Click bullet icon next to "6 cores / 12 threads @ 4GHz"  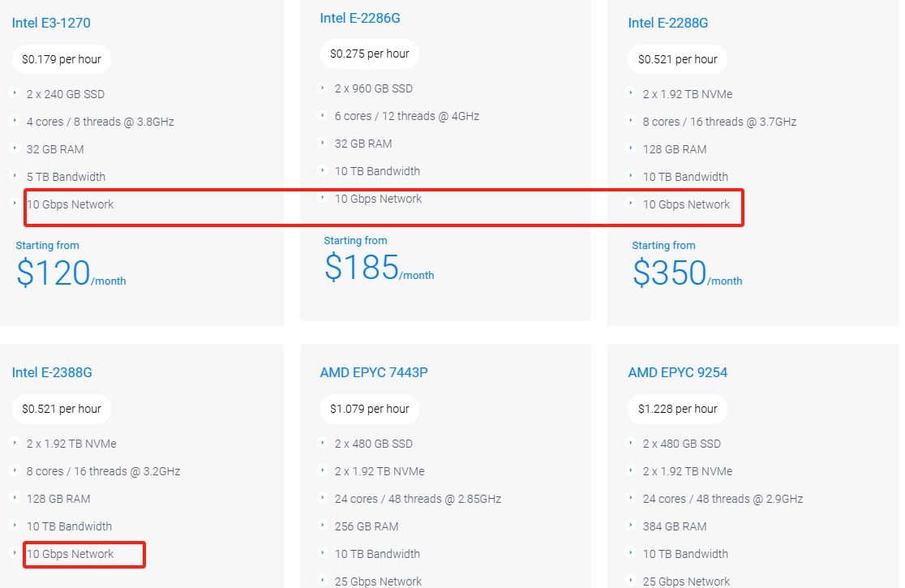pos(323,115)
